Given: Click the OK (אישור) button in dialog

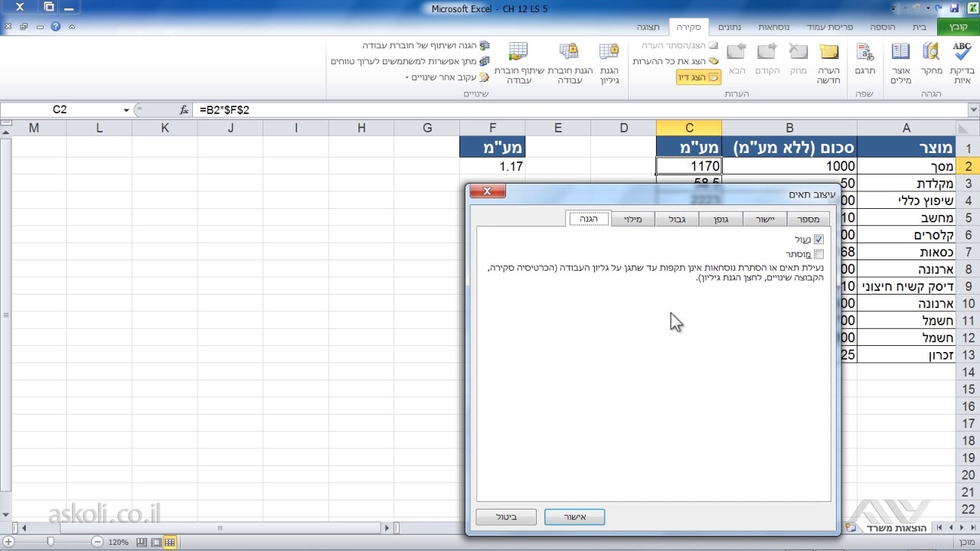Looking at the screenshot, I should pos(575,517).
